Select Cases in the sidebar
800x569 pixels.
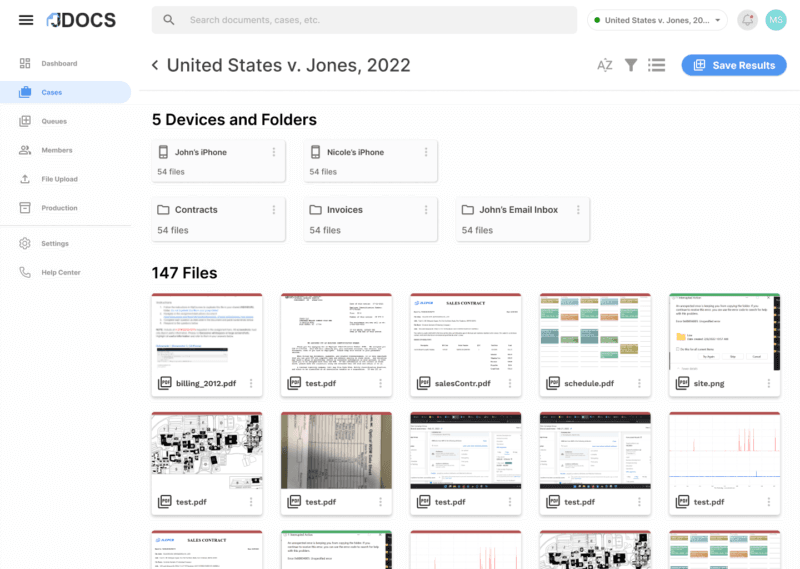pos(65,92)
